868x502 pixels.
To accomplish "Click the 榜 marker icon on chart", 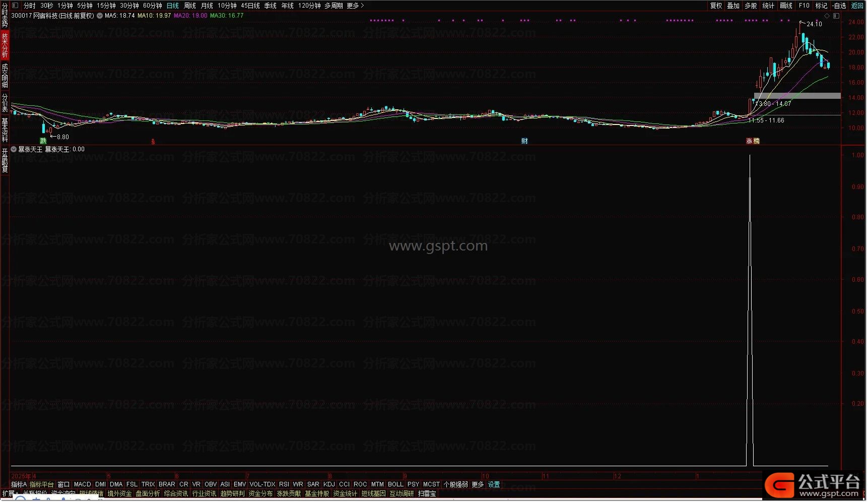I will (756, 141).
